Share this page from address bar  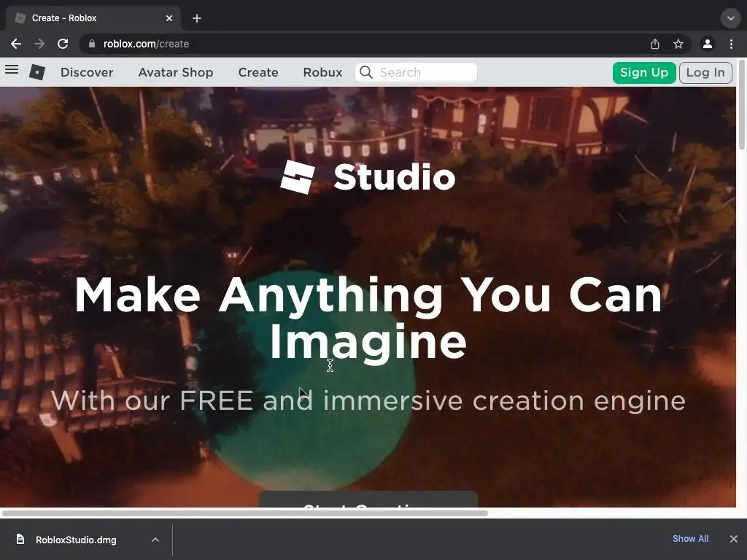click(x=655, y=44)
